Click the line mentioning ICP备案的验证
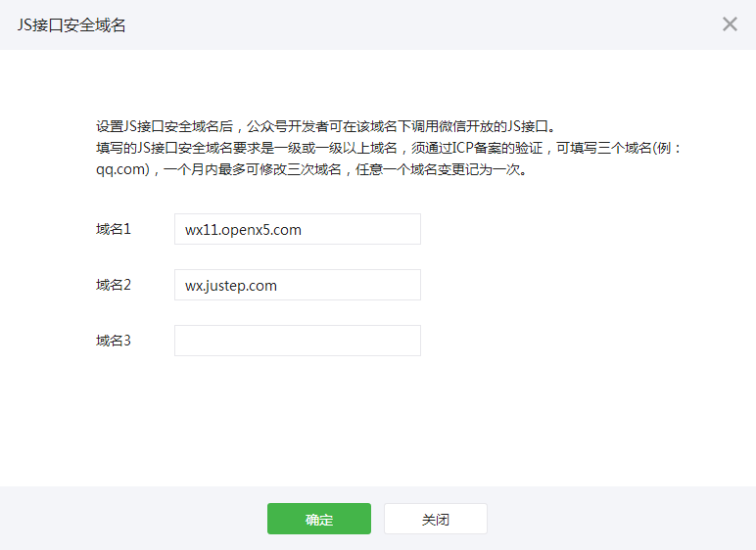 pyautogui.click(x=388, y=148)
